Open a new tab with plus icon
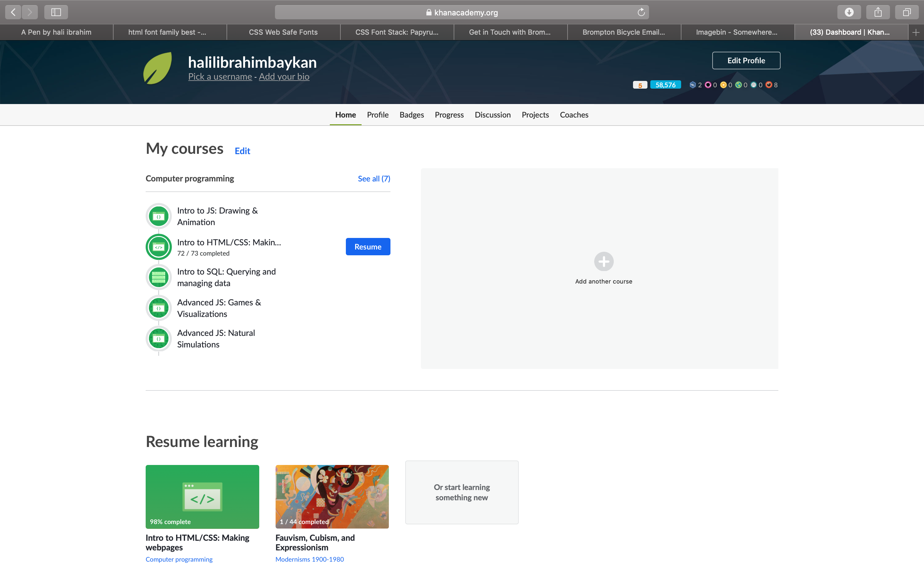Viewport: 924px width, 578px height. click(916, 32)
